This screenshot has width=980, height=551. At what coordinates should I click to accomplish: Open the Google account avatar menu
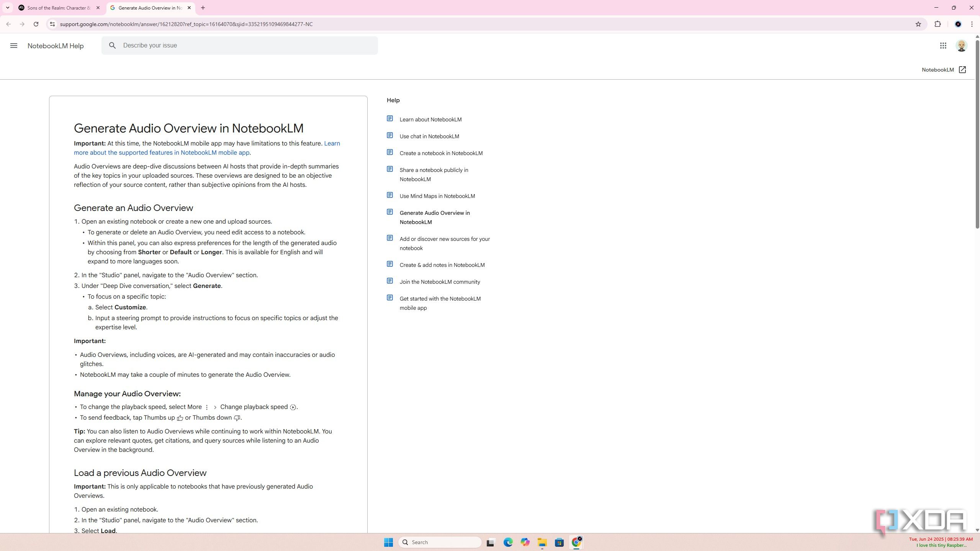(x=962, y=46)
